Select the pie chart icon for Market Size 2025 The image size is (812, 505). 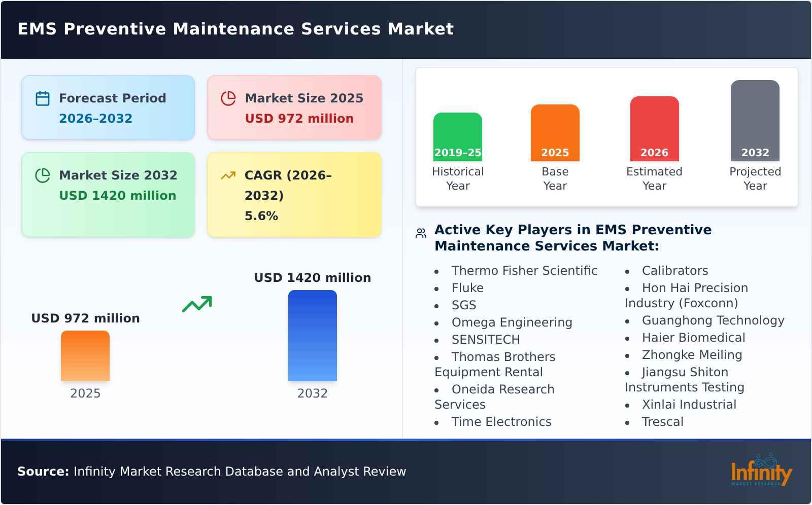(229, 98)
